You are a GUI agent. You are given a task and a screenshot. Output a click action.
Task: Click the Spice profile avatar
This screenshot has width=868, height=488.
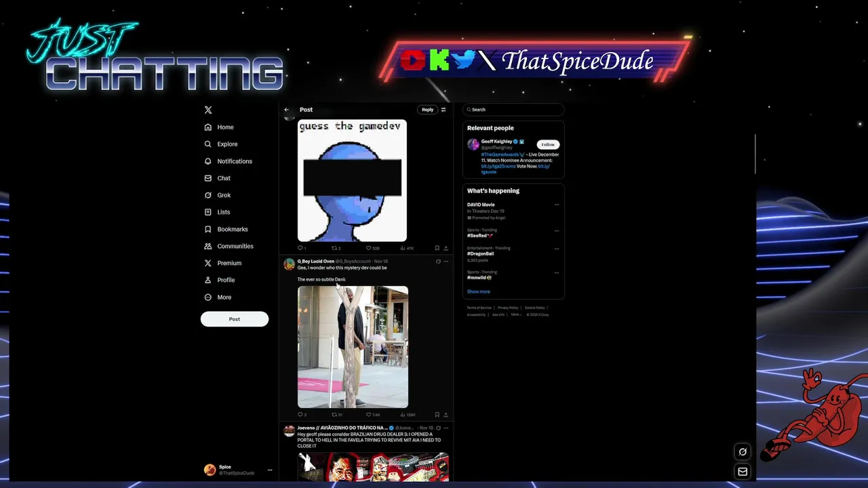[210, 470]
